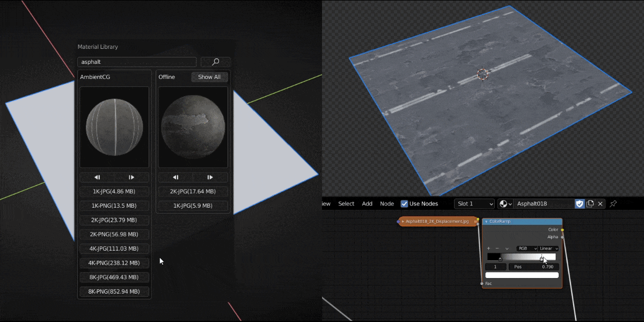
Task: Open the Select menu in node editor
Action: (346, 204)
